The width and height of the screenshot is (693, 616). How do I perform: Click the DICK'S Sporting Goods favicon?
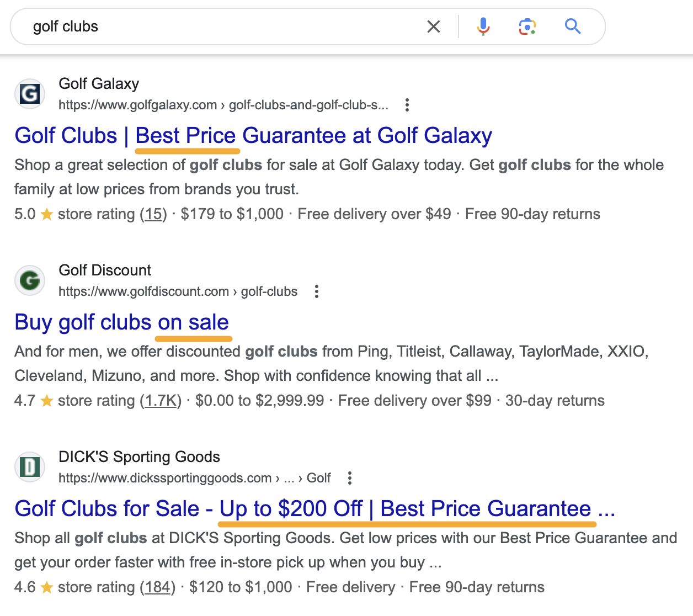[29, 466]
